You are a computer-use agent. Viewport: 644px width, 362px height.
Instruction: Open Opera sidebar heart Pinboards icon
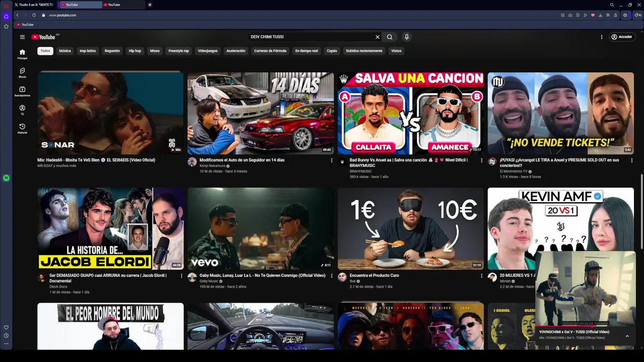6,327
